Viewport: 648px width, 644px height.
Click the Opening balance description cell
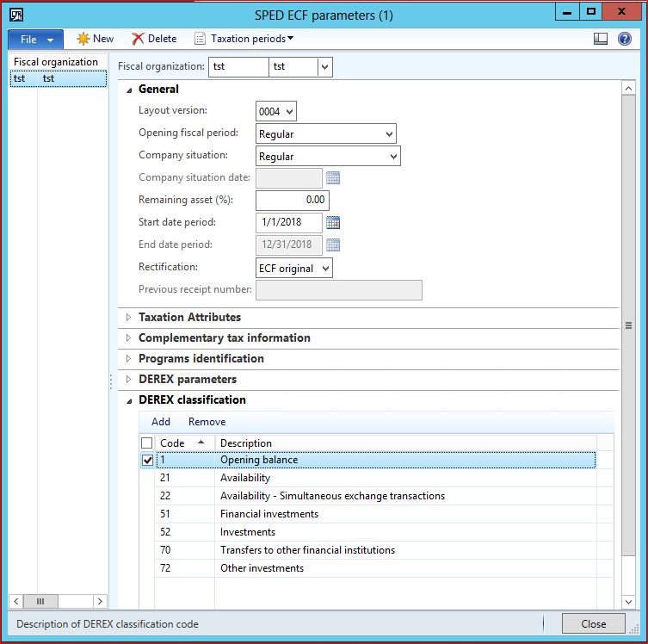pyautogui.click(x=405, y=460)
